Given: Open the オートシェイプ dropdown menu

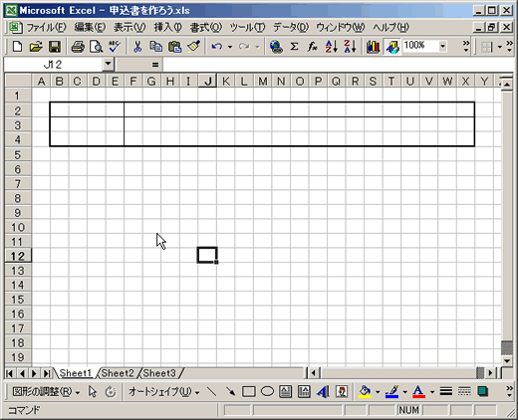Looking at the screenshot, I should coord(164,392).
